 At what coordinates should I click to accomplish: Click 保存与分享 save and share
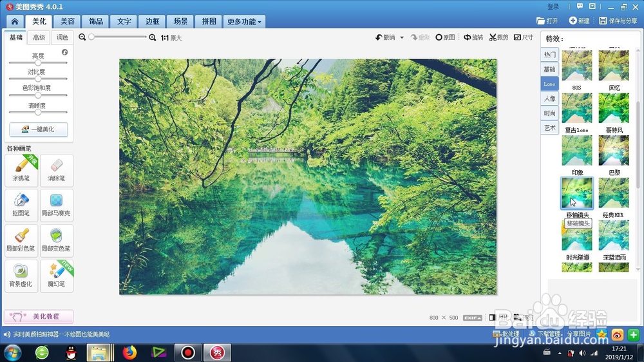(618, 21)
